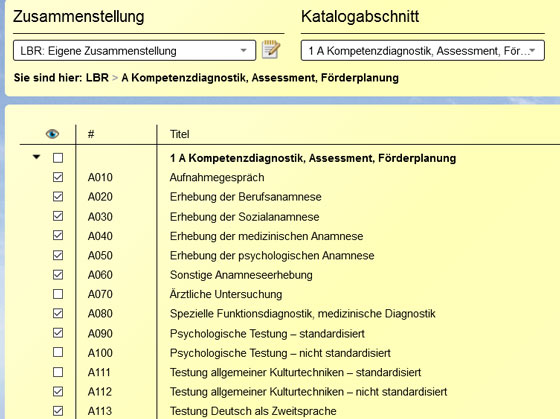Uncheck the A080 Spezielle Funktionsdiagnostik checkbox
The height and width of the screenshot is (419, 560).
pos(58,313)
